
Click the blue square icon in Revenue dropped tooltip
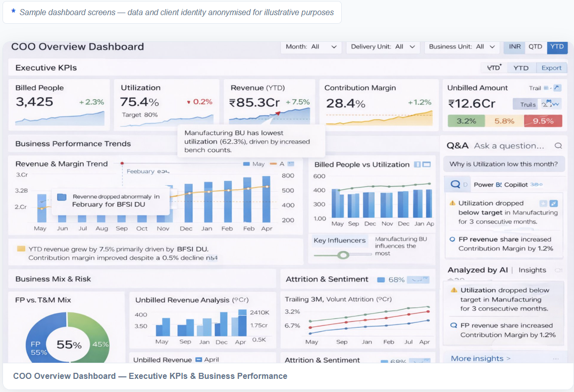[x=62, y=197]
